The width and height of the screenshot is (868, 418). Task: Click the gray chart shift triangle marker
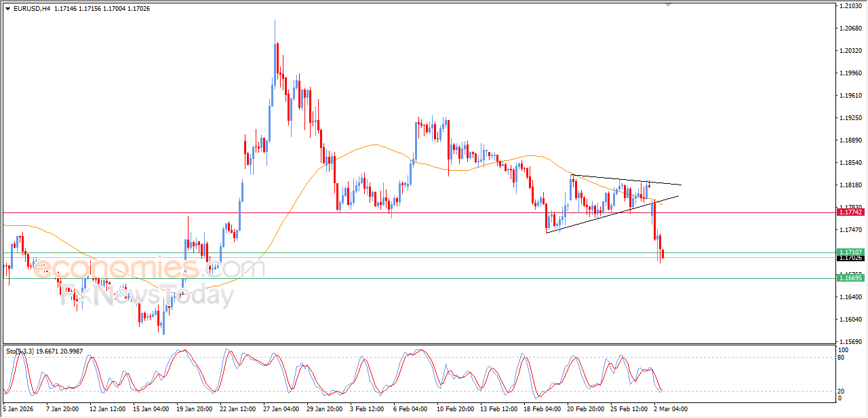668,5
